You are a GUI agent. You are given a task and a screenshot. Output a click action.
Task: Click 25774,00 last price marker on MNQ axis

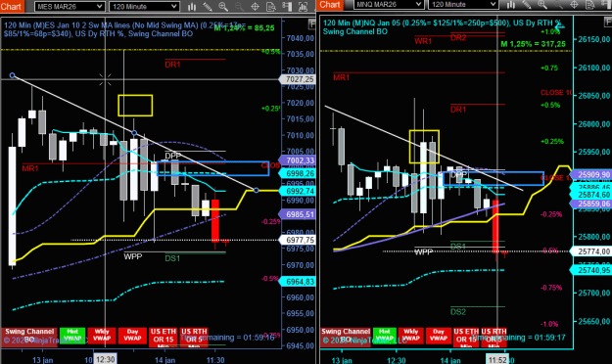click(x=590, y=251)
